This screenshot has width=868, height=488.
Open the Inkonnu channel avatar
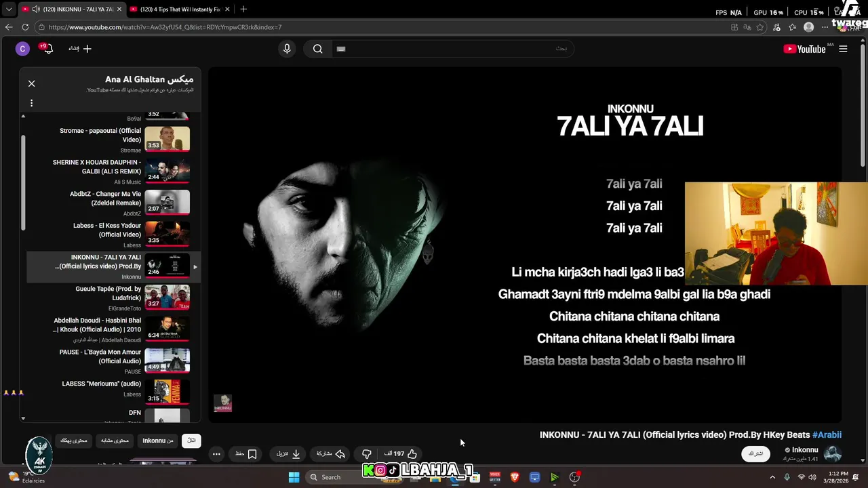tap(833, 453)
